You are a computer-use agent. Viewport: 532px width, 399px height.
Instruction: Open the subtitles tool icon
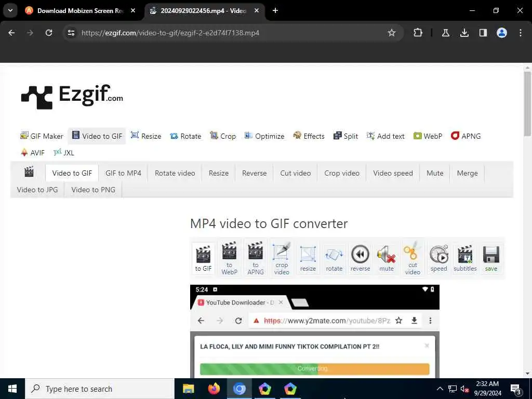tap(465, 259)
